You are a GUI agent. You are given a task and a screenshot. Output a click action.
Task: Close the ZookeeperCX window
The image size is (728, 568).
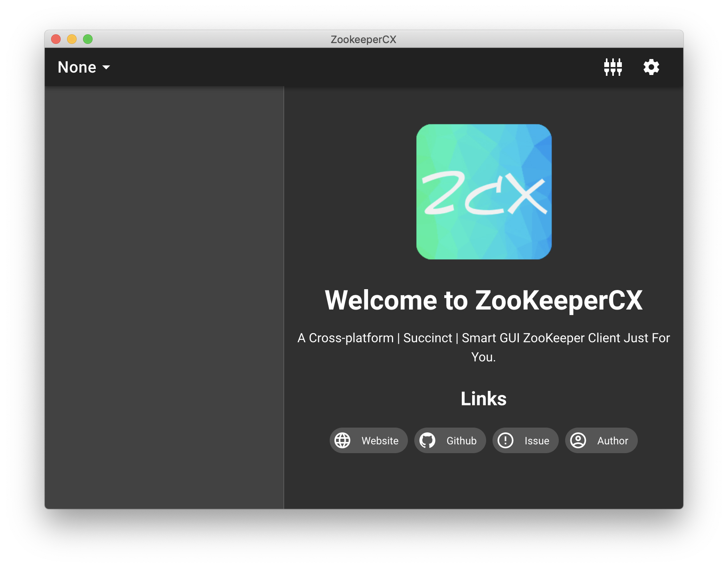(56, 39)
